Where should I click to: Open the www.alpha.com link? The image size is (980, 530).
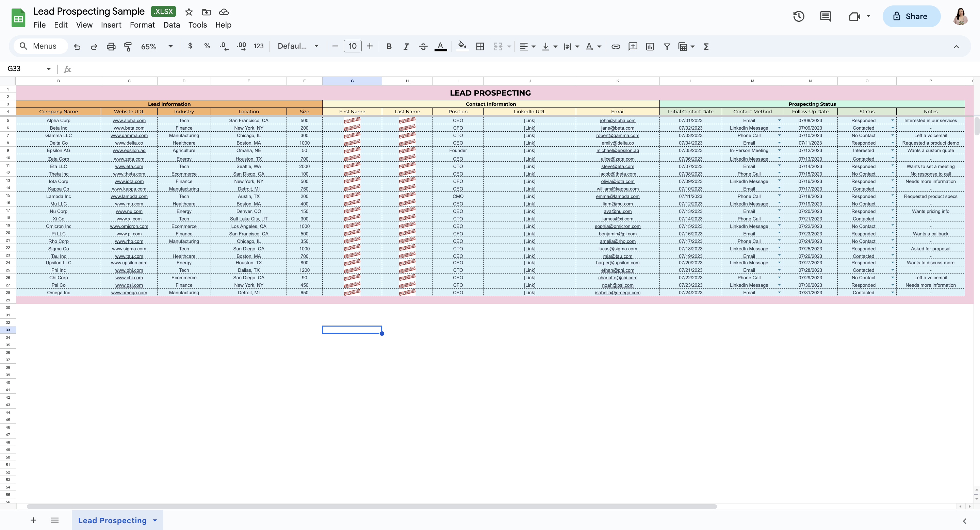click(x=129, y=120)
